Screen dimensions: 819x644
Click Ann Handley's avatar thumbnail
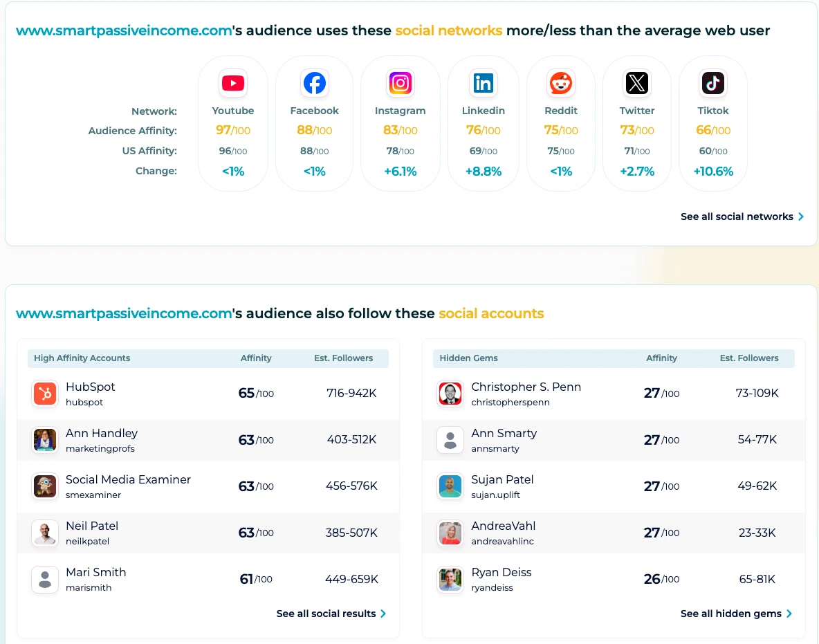click(45, 440)
